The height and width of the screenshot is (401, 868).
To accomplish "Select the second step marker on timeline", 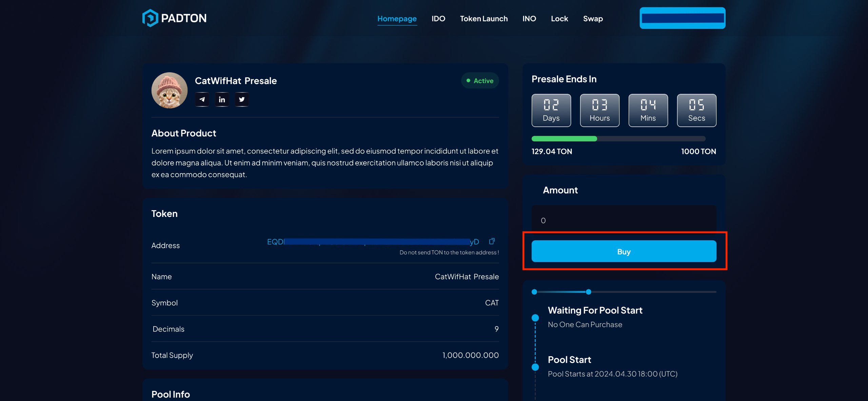I will tap(589, 292).
